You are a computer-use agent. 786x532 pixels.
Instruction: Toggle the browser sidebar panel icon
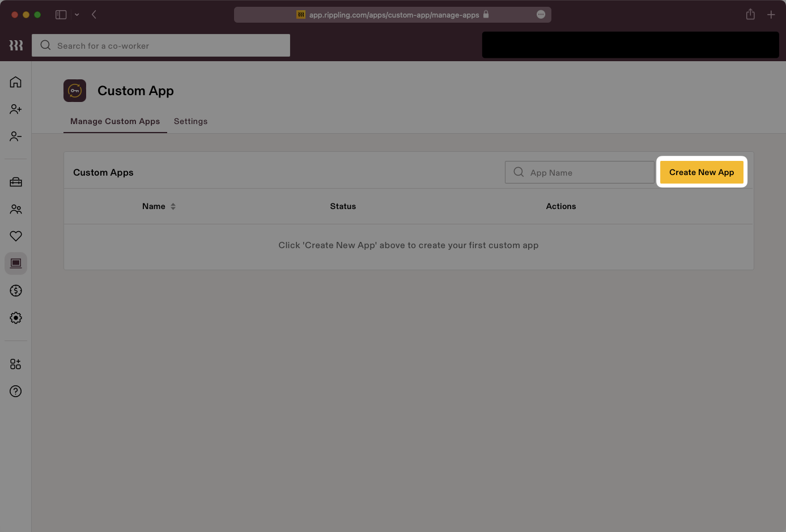61,14
